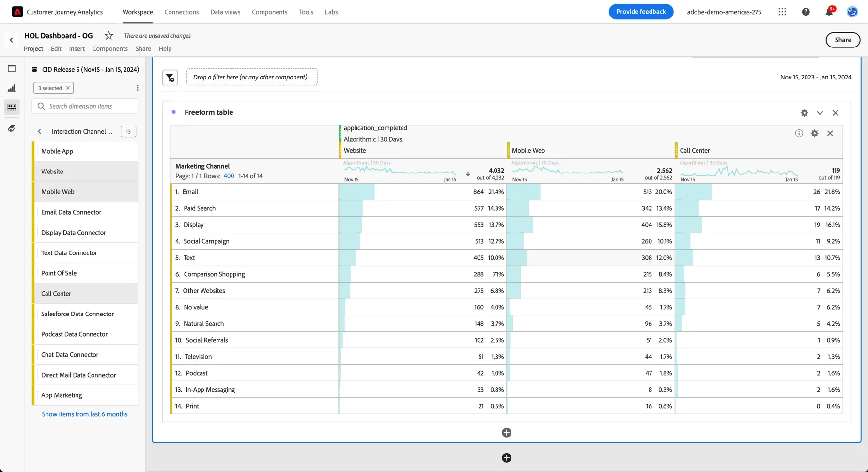Open Freeform table settings gear

coord(805,113)
